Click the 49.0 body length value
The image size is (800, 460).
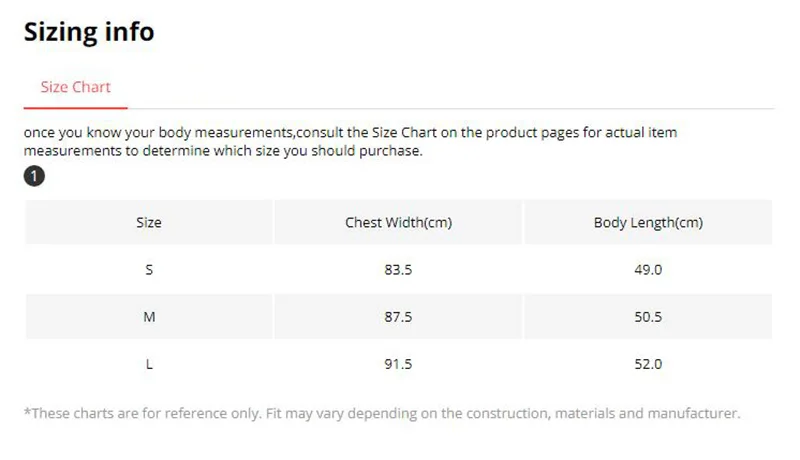click(648, 270)
